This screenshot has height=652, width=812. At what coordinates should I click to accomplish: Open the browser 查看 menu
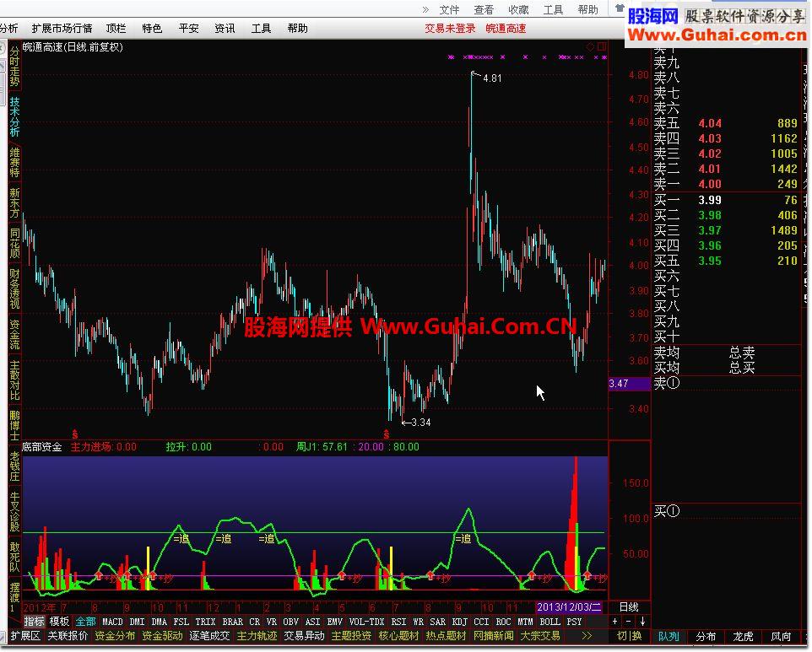(x=484, y=10)
